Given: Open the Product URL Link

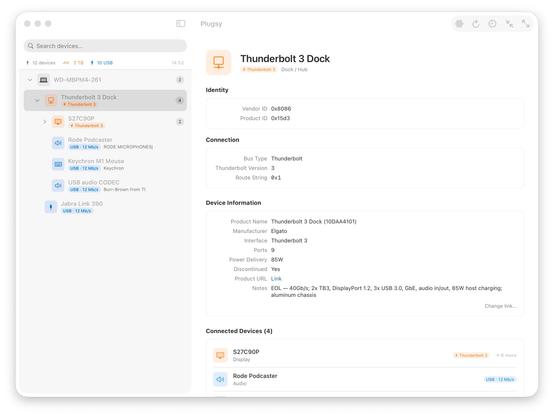Looking at the screenshot, I should click(276, 279).
